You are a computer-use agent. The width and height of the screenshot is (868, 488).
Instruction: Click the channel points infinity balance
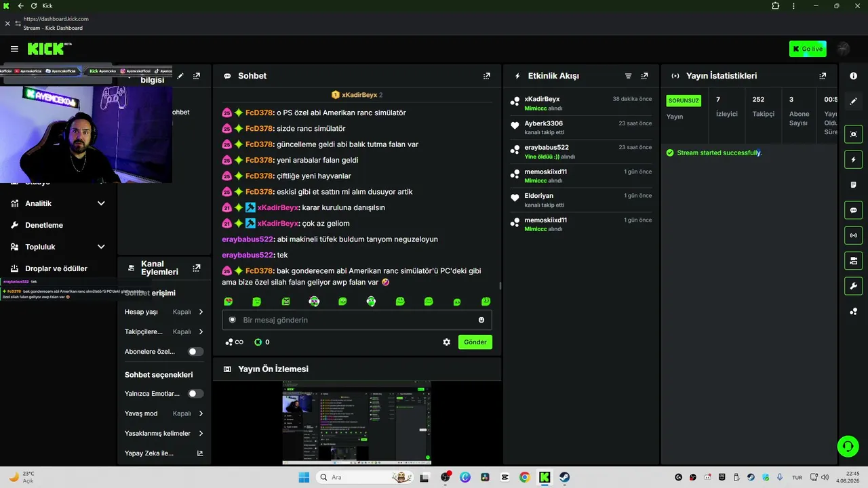[x=235, y=342]
